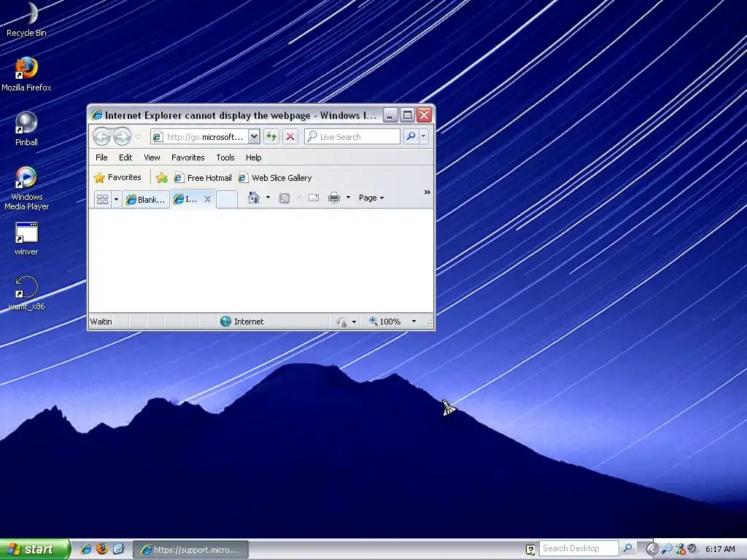This screenshot has width=747, height=560.
Task: Click the Protected Mode lock icon in status bar
Action: pos(341,322)
